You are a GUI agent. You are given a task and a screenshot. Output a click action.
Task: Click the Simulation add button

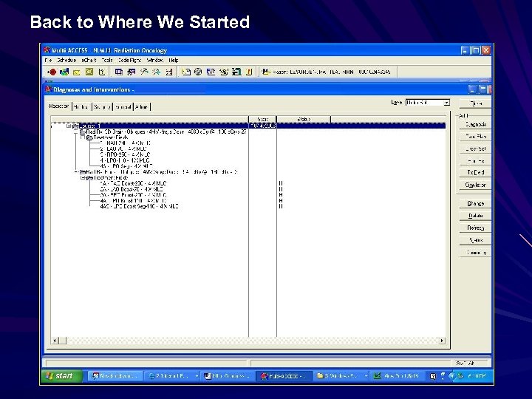(x=475, y=185)
